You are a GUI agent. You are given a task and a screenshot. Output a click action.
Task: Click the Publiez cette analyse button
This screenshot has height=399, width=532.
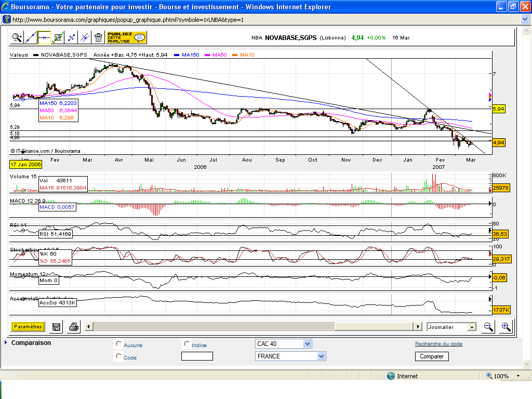(127, 37)
